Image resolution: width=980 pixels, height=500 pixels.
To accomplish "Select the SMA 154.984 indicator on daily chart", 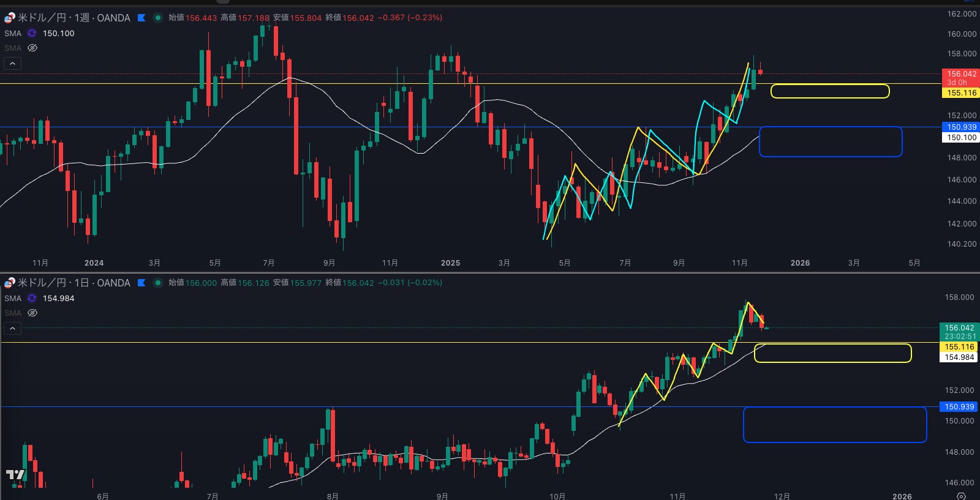I will tap(12, 299).
